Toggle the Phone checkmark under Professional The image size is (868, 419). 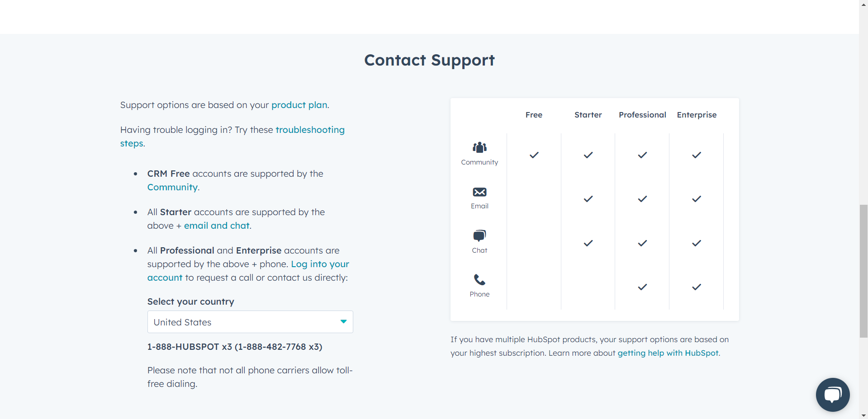click(642, 287)
